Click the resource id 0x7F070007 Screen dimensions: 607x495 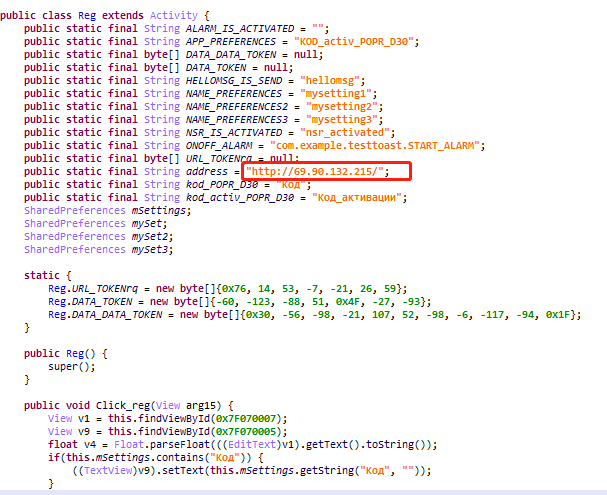pyautogui.click(x=246, y=419)
